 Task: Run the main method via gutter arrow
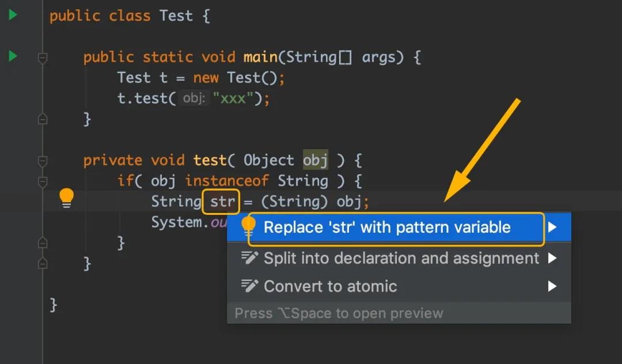coord(13,56)
